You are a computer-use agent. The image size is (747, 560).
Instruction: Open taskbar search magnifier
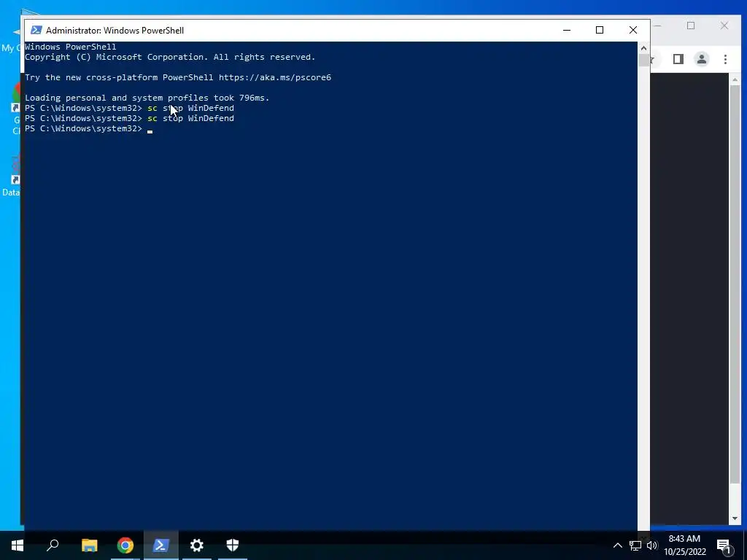(53, 545)
